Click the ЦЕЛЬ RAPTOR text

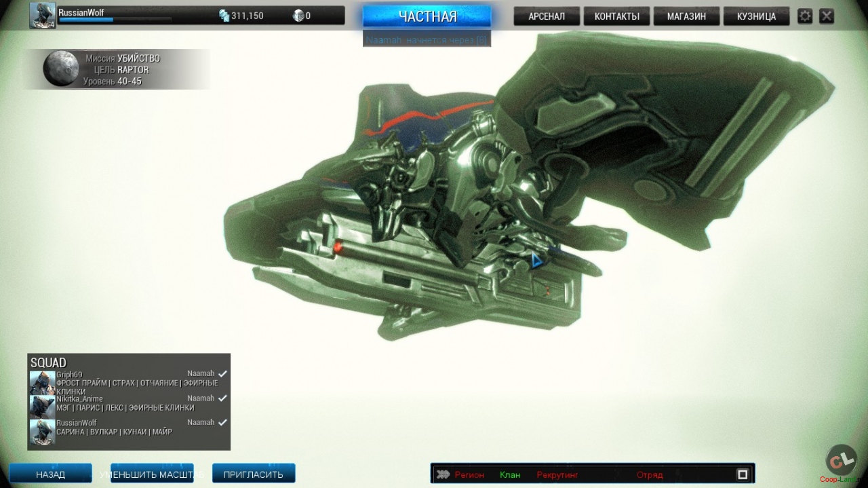click(121, 69)
